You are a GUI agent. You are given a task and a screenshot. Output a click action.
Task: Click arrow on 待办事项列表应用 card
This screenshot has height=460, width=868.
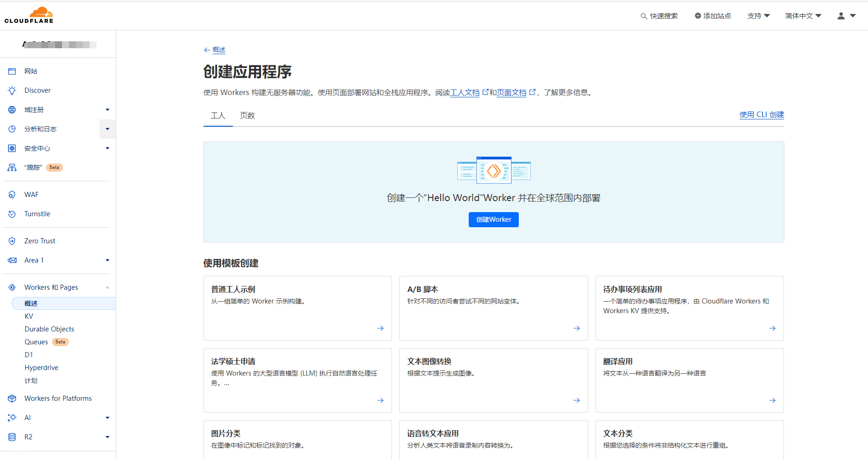[772, 328]
